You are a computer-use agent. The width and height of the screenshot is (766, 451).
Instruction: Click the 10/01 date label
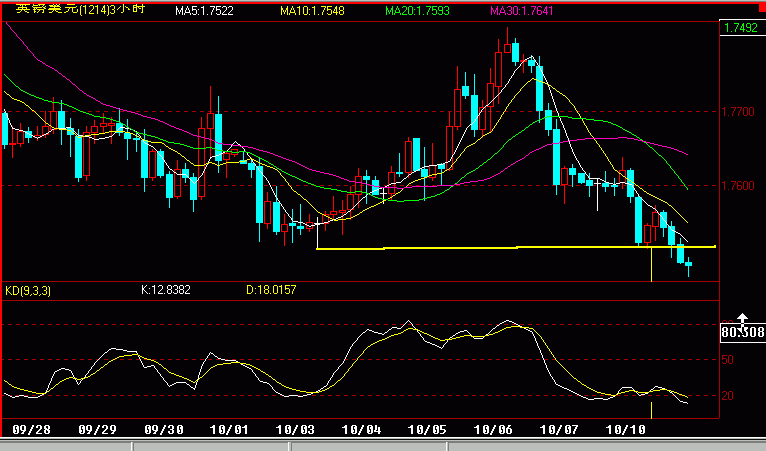click(229, 430)
